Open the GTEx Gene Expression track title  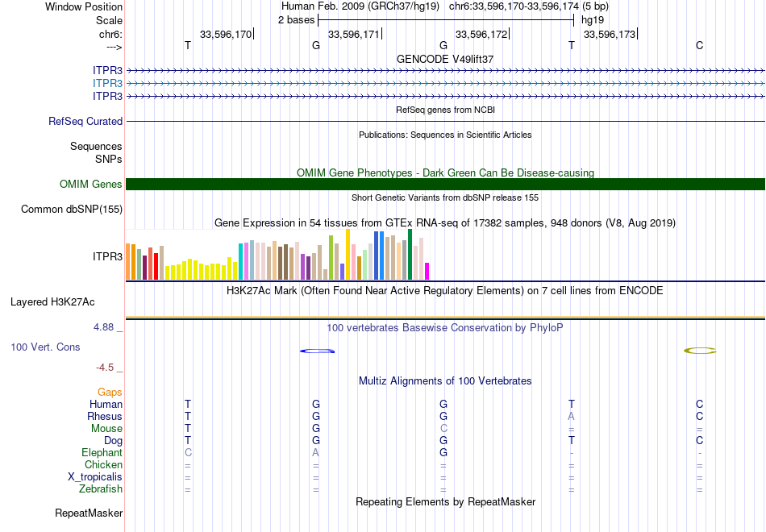pos(445,223)
